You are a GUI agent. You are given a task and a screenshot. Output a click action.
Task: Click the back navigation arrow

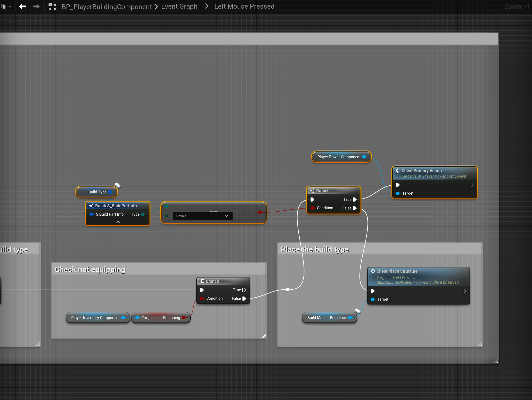point(22,6)
